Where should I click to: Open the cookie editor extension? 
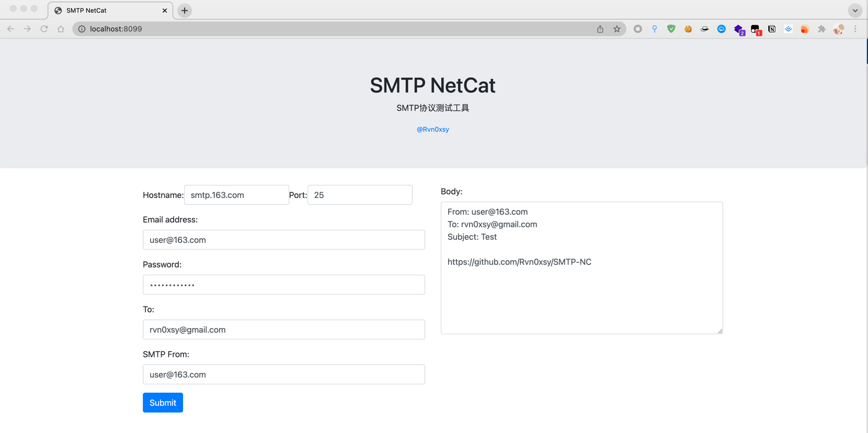click(x=688, y=29)
